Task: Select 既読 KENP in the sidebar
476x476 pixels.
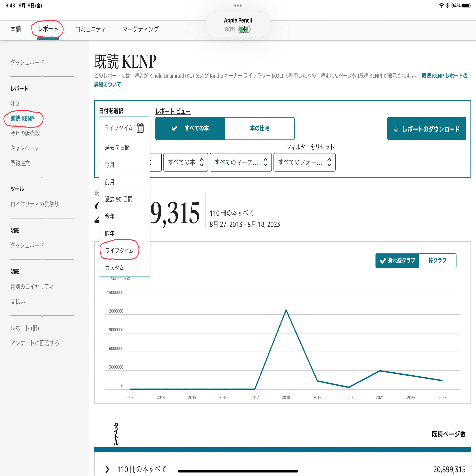Action: point(22,119)
